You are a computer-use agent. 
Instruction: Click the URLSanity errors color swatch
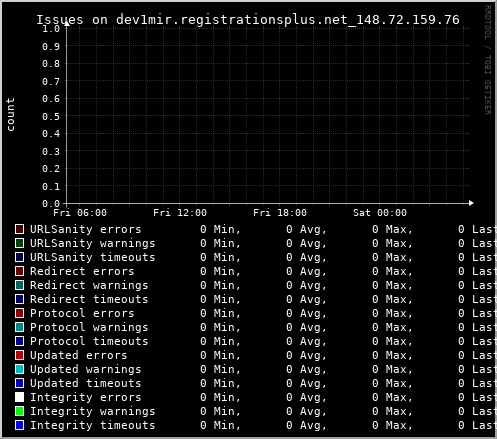(19, 229)
